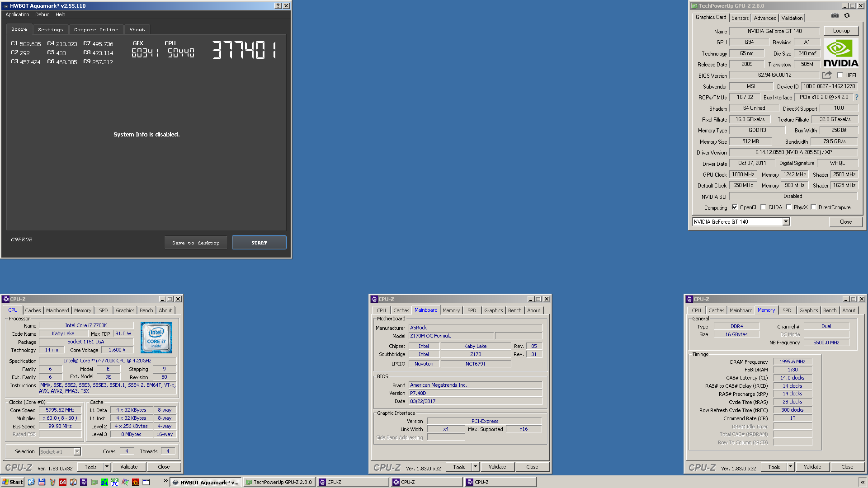Open the Debug menu in Aquamark

click(x=42, y=14)
